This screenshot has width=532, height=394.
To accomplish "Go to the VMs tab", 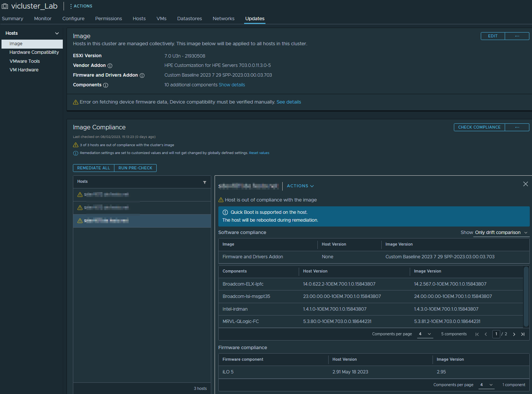I will coord(162,19).
